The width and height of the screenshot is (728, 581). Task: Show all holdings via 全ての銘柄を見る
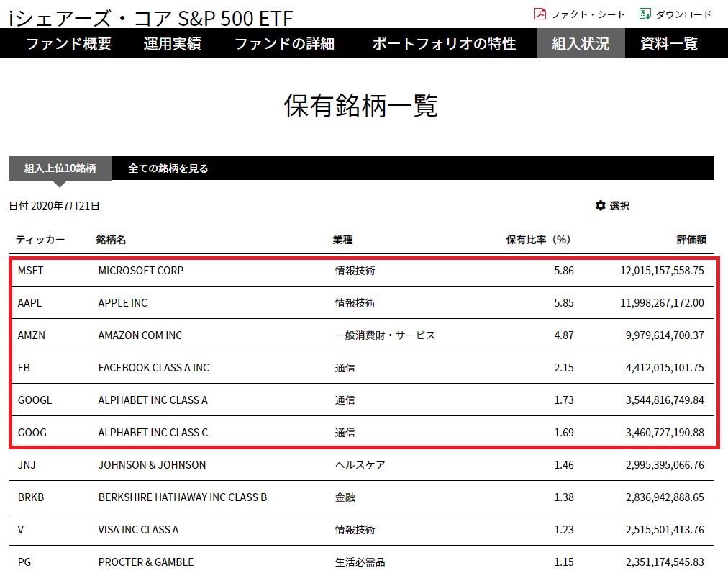[x=168, y=168]
